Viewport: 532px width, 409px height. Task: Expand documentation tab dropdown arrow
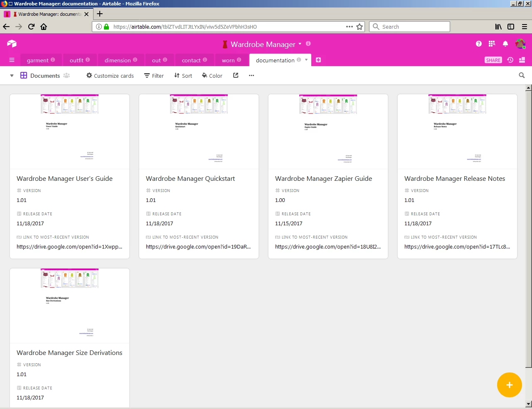click(306, 60)
